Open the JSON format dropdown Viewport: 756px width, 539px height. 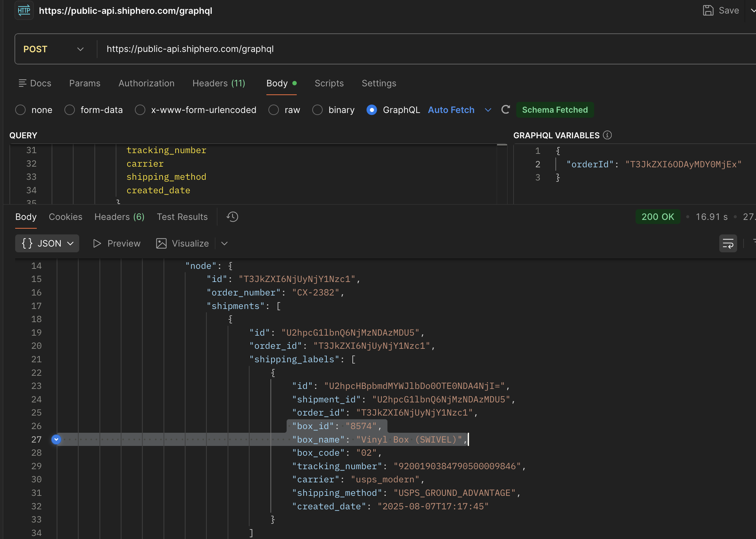[47, 243]
